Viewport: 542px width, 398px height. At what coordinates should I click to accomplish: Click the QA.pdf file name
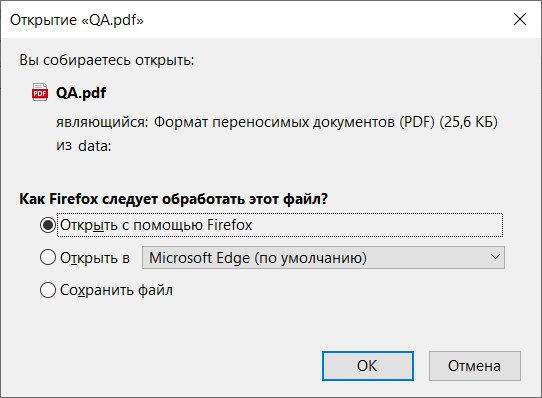[81, 93]
